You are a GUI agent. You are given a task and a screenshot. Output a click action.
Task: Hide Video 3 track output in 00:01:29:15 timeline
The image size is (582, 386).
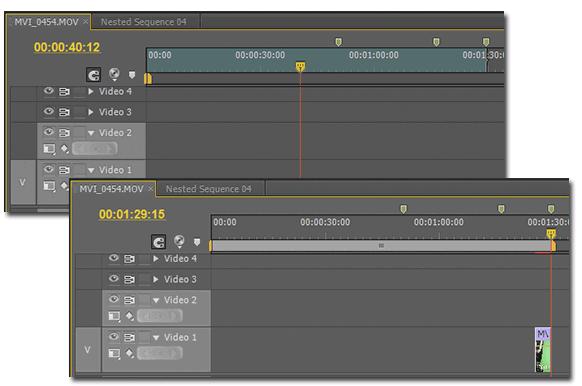(x=114, y=279)
